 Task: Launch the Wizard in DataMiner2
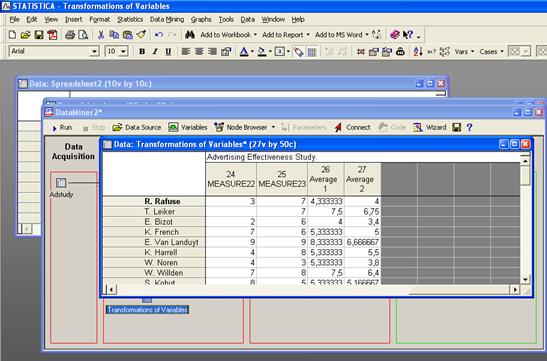(x=429, y=128)
